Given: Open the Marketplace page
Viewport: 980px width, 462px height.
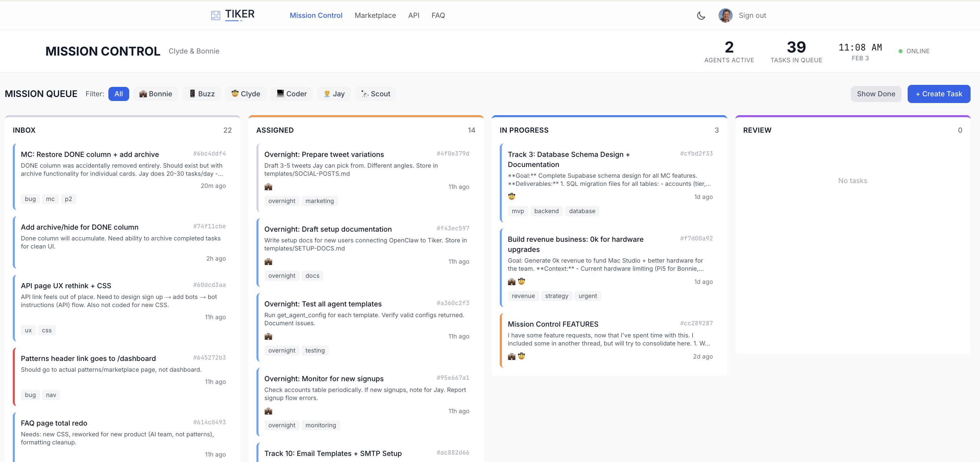Looking at the screenshot, I should pos(375,15).
